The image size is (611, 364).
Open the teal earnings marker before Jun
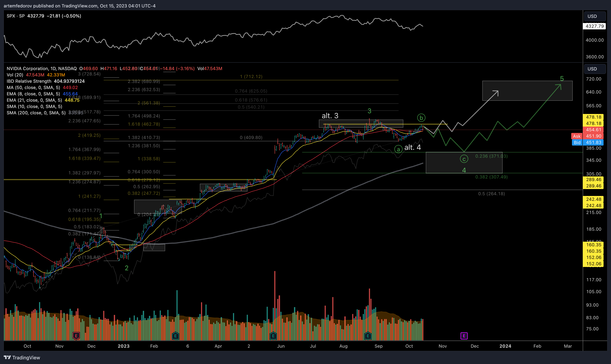click(273, 336)
